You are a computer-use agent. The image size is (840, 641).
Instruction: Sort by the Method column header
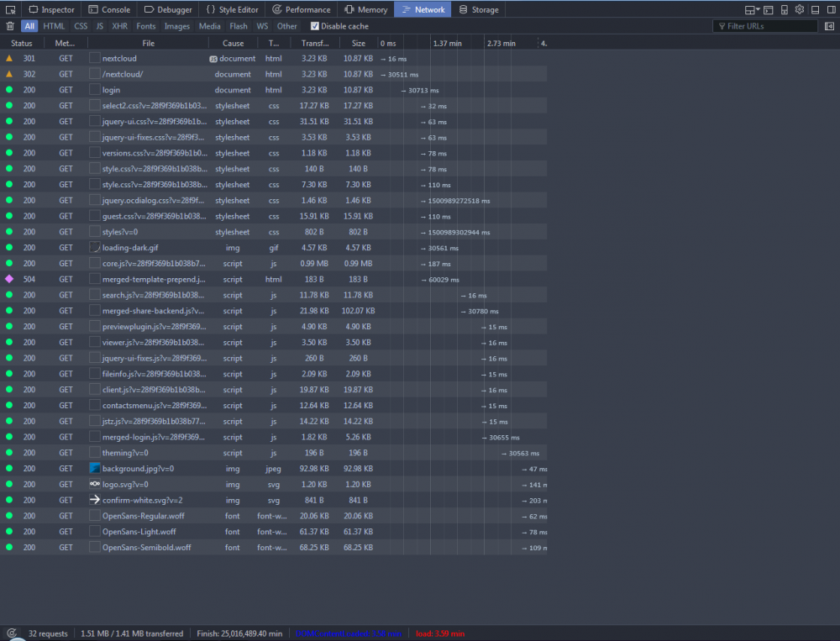(66, 43)
